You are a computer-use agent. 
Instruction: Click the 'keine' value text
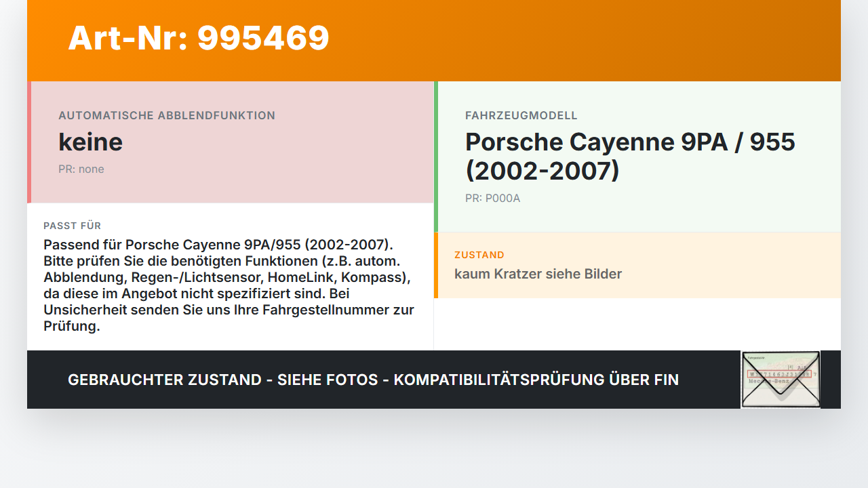[x=90, y=142]
